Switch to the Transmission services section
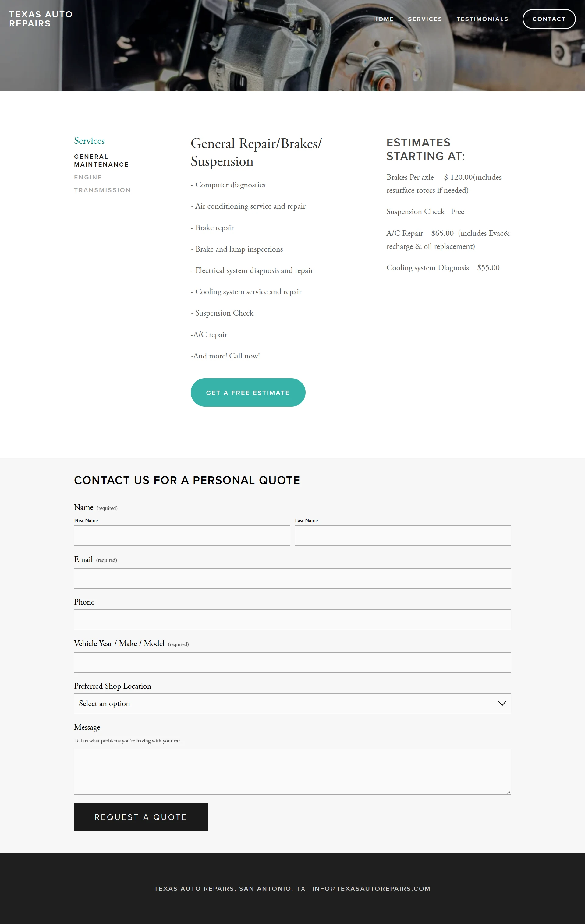The height and width of the screenshot is (924, 585). tap(102, 190)
